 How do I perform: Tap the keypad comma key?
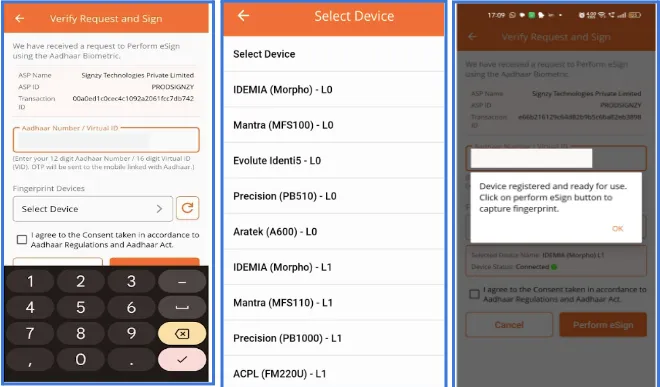tap(30, 360)
